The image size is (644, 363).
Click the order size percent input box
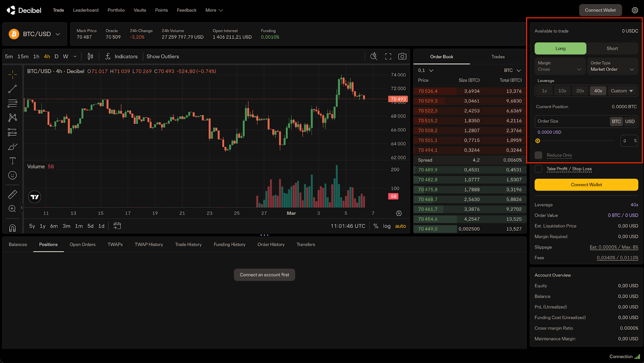click(x=630, y=141)
